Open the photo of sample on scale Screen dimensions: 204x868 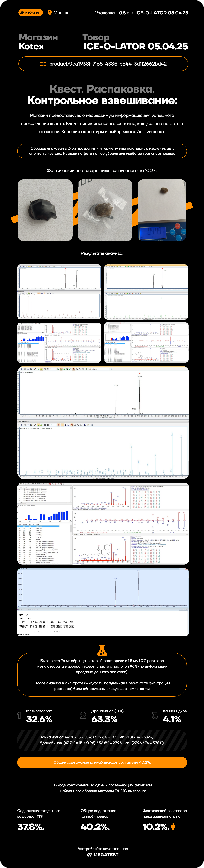point(162,210)
